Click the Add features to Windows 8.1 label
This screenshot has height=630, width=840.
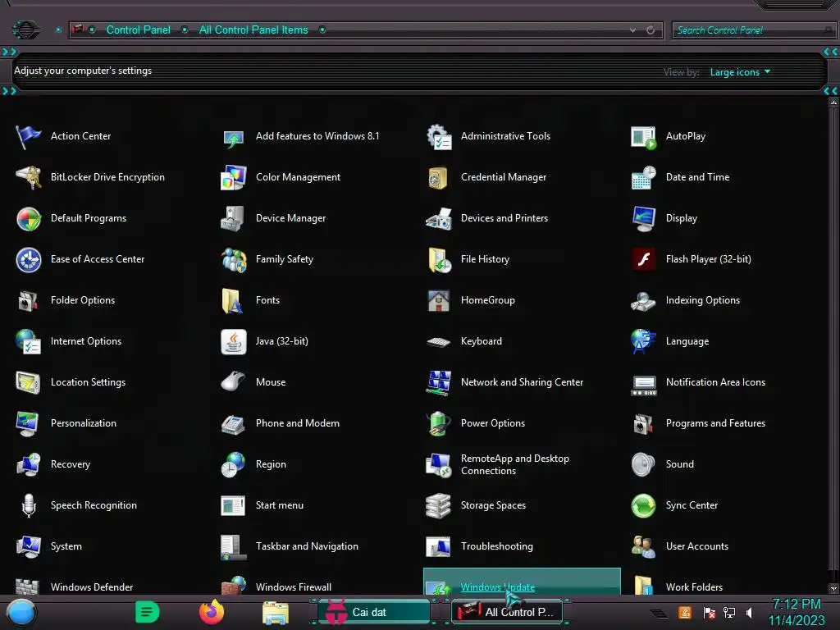coord(317,136)
